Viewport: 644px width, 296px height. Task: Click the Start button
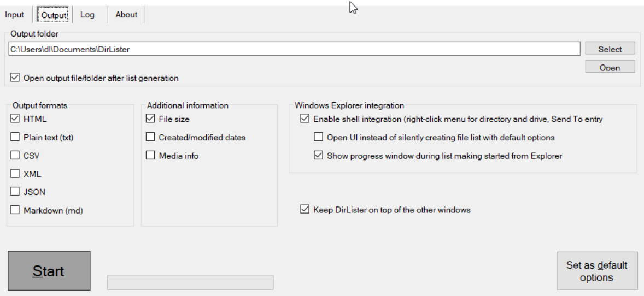[x=49, y=271]
